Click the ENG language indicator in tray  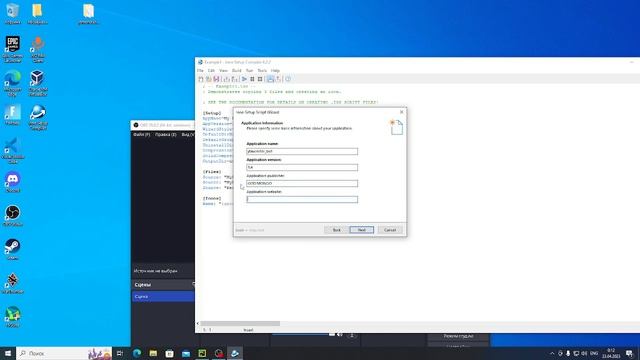pyautogui.click(x=594, y=353)
